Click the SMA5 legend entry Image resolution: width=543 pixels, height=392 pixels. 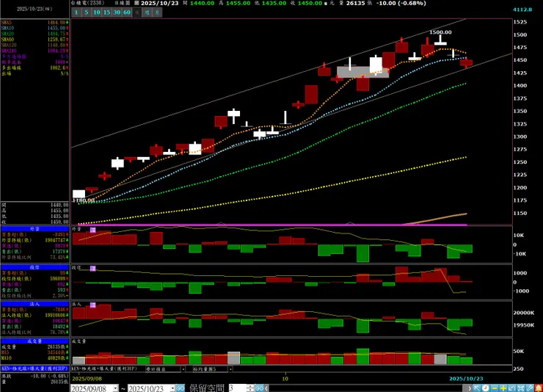(x=34, y=23)
